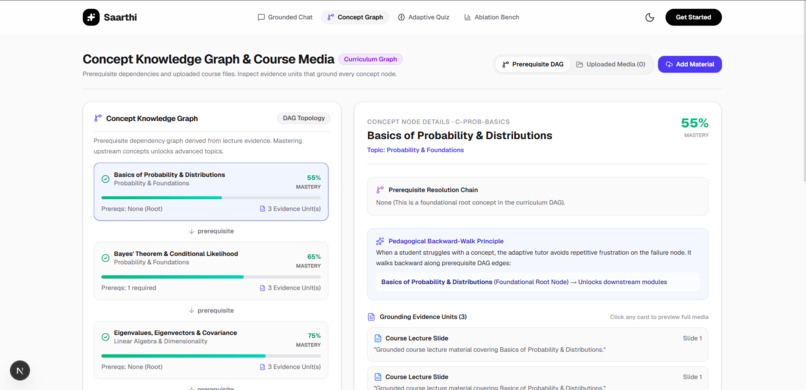Click the Get Started button
The image size is (806, 390).
click(x=693, y=17)
